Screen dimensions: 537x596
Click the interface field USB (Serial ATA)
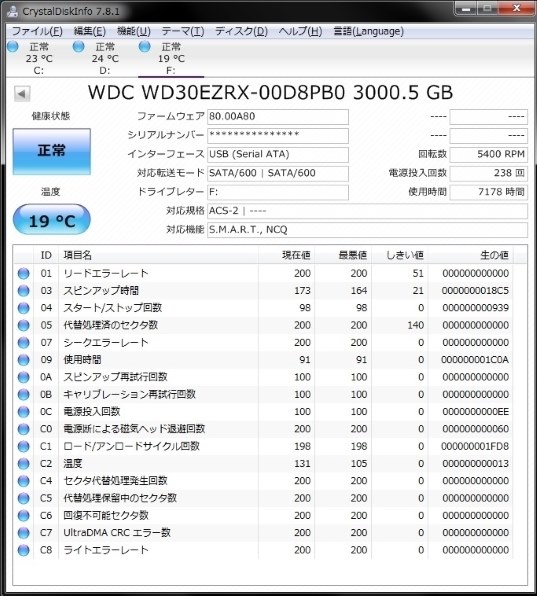(x=278, y=154)
